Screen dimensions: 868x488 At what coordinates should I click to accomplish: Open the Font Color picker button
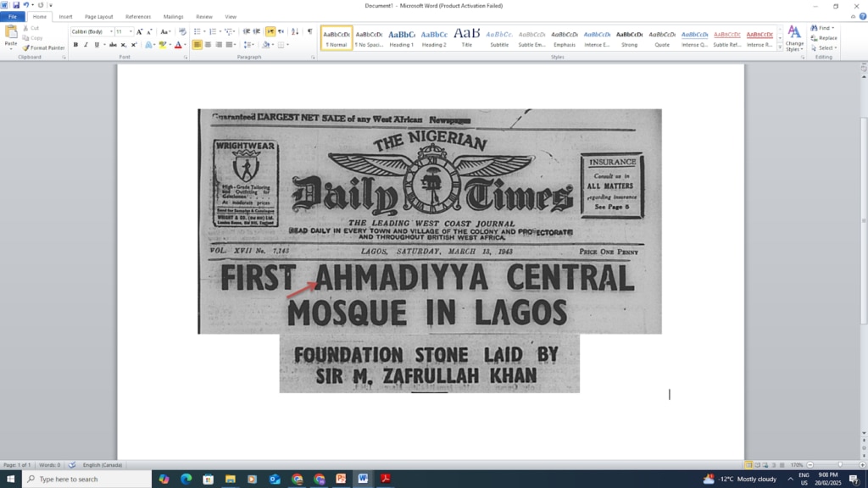coord(178,45)
